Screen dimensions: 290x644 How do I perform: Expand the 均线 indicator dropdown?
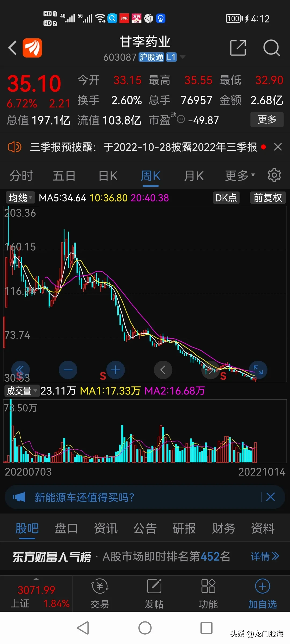pyautogui.click(x=20, y=198)
